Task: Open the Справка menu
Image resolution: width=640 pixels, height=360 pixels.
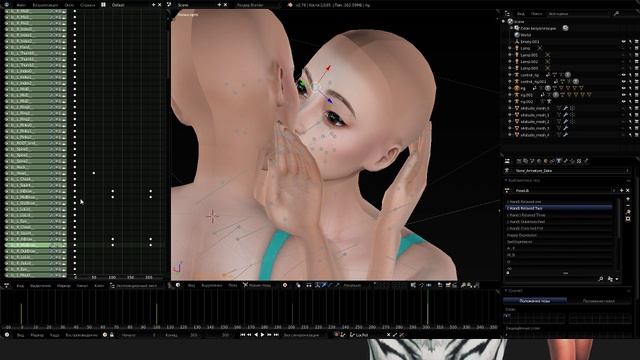Action: point(87,5)
